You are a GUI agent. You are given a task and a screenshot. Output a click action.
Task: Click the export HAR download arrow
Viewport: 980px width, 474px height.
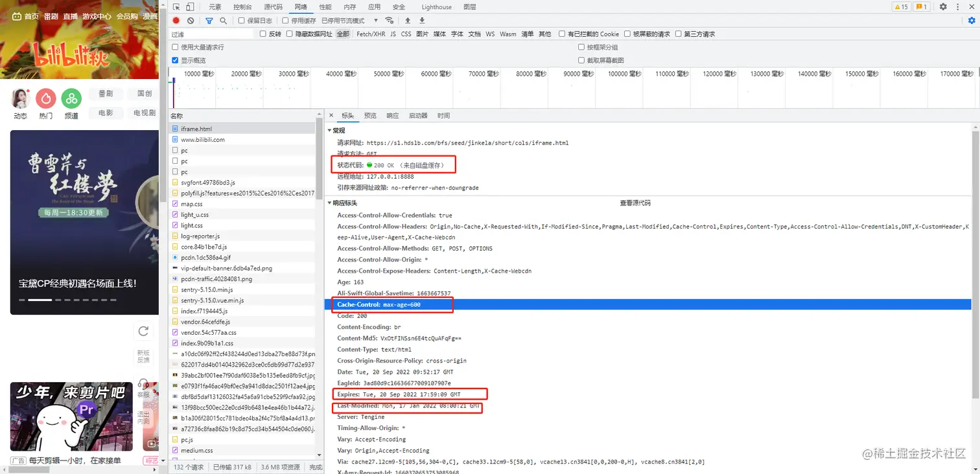point(422,21)
